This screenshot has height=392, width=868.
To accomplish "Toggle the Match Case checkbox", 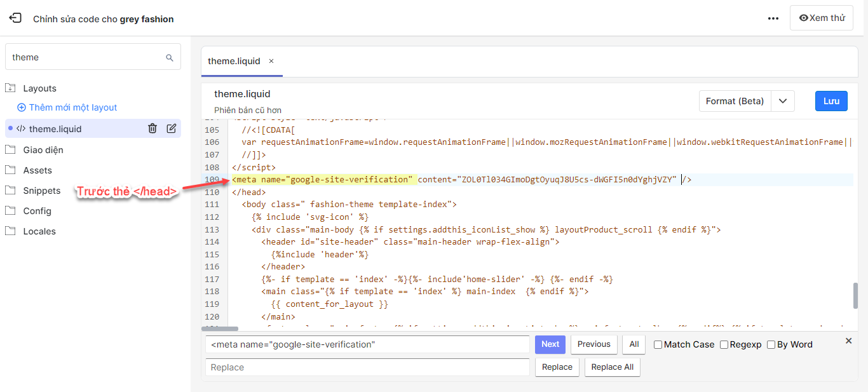I will [x=658, y=344].
